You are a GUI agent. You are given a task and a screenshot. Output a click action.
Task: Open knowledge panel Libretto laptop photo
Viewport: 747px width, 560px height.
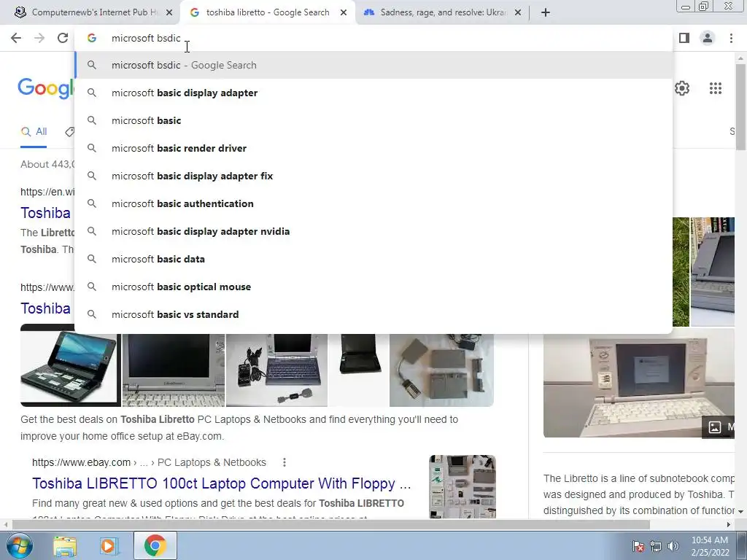point(639,383)
